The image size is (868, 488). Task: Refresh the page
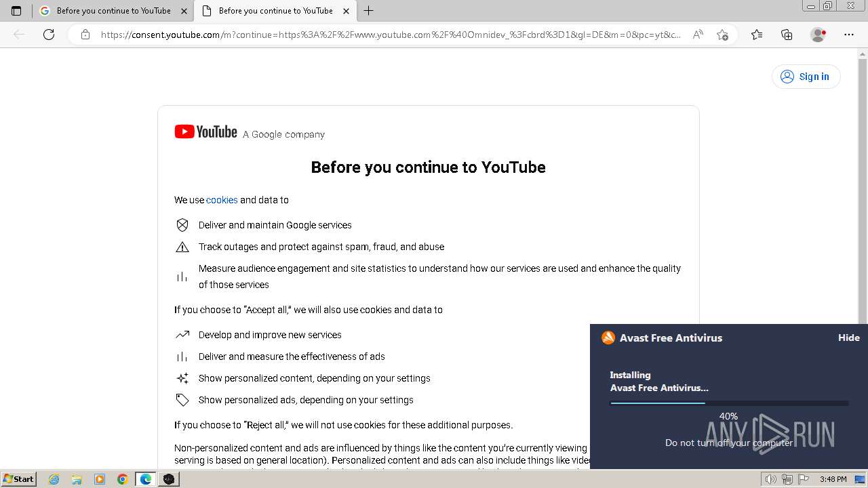[49, 35]
